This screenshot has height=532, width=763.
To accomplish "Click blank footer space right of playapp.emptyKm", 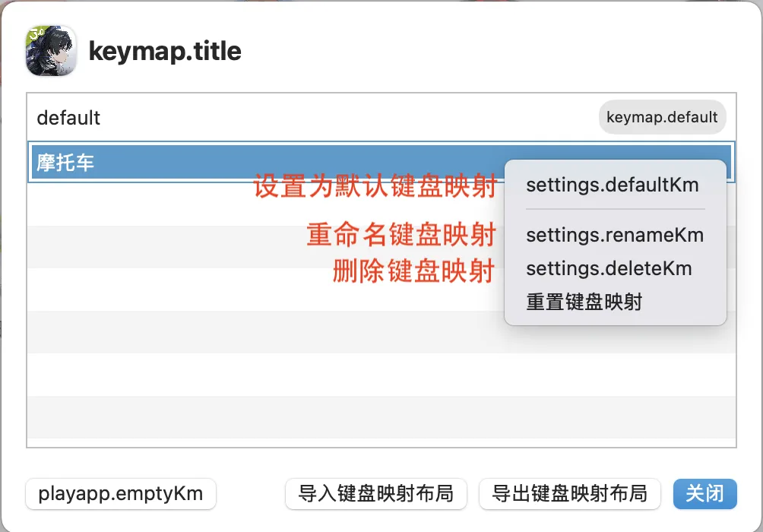I will tap(251, 494).
